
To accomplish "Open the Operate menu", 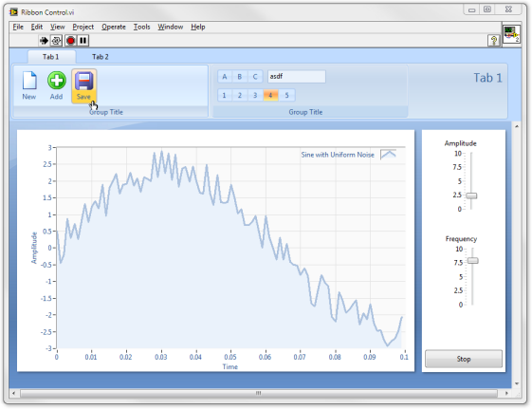I will point(114,27).
